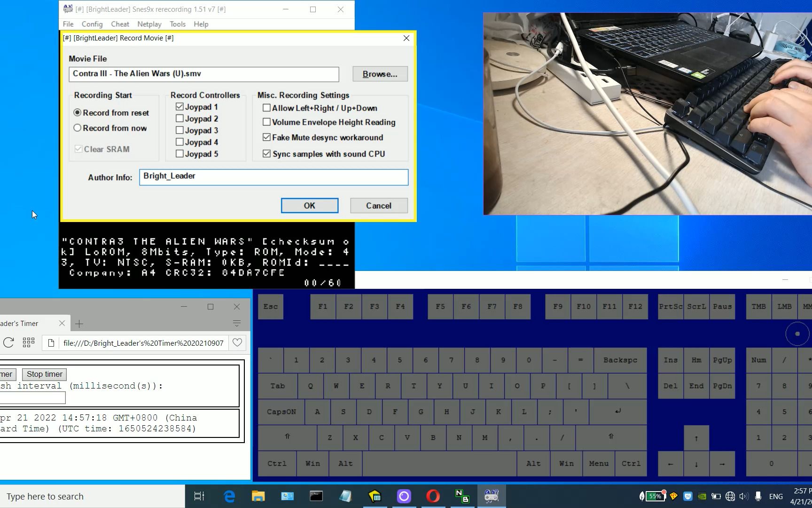Click the Movie File path field
Viewport: 812px width, 508px height.
point(204,74)
